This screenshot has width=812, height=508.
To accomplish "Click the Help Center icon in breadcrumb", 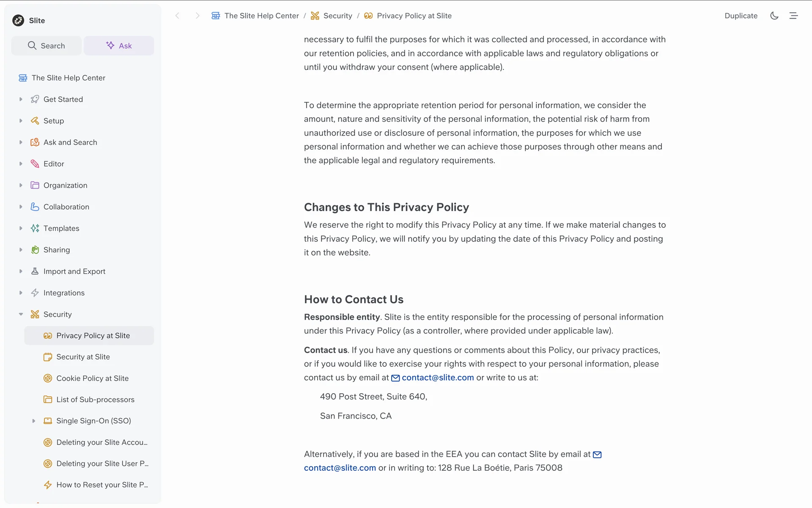I will (x=216, y=16).
